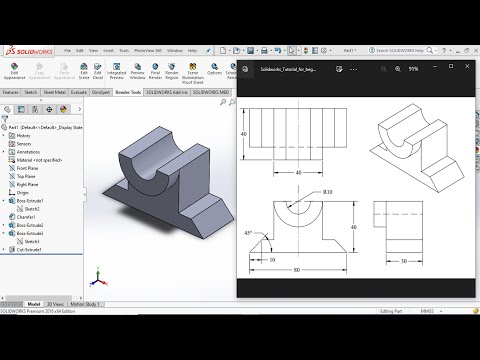
Task: Open the Edit Decal tool
Action: (98, 71)
